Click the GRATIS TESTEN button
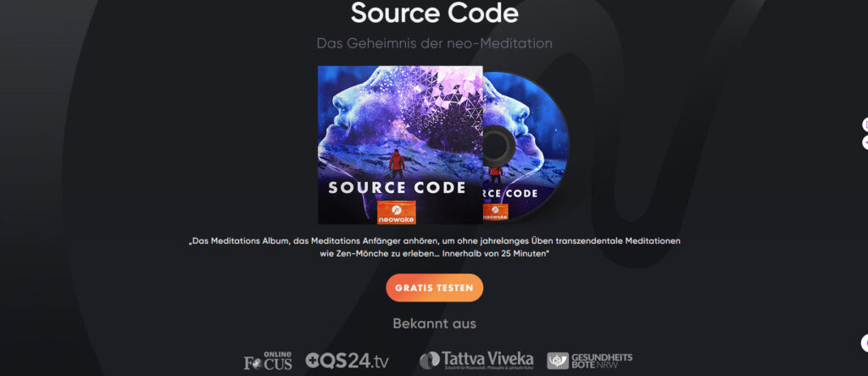This screenshot has width=868, height=376. point(435,288)
